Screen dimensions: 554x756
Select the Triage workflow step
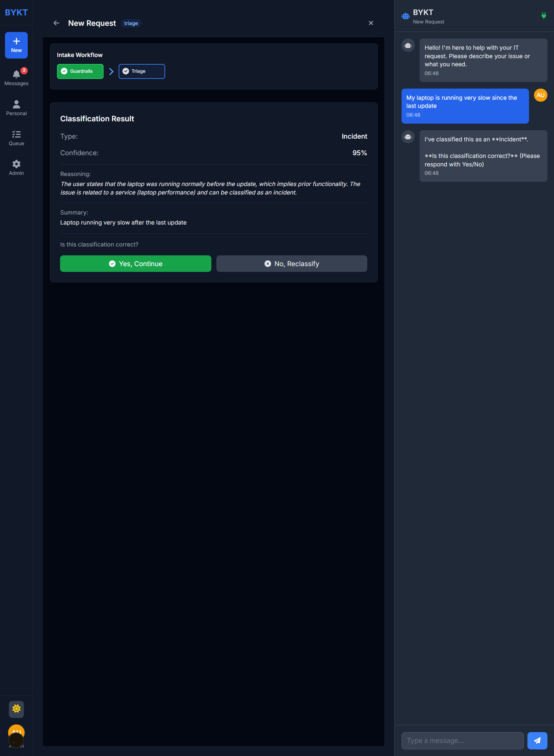pyautogui.click(x=142, y=71)
